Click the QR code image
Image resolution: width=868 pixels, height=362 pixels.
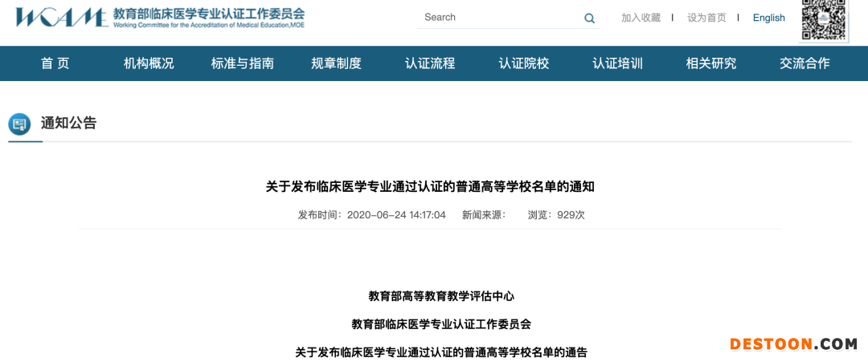tap(825, 19)
